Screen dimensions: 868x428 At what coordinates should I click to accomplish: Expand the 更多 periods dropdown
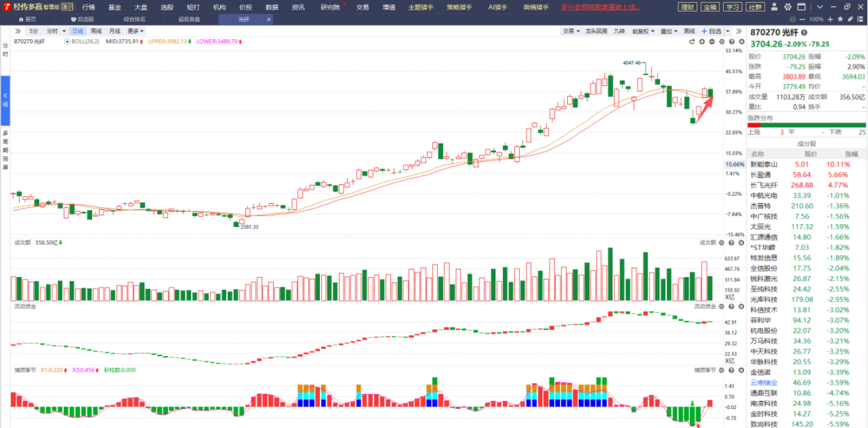point(136,31)
